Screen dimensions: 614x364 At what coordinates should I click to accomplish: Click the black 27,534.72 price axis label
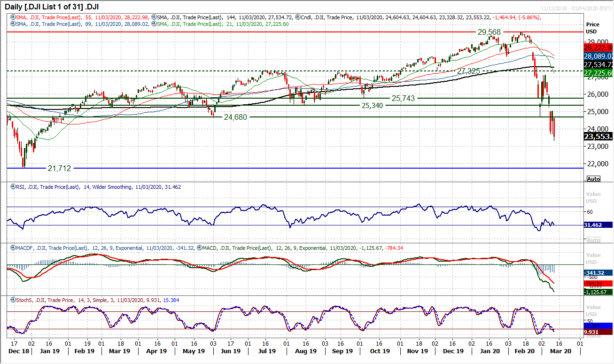[x=598, y=64]
